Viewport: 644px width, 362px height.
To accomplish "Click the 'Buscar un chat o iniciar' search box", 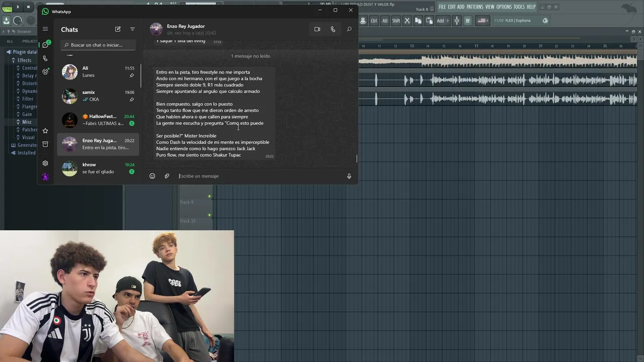I will [x=99, y=45].
